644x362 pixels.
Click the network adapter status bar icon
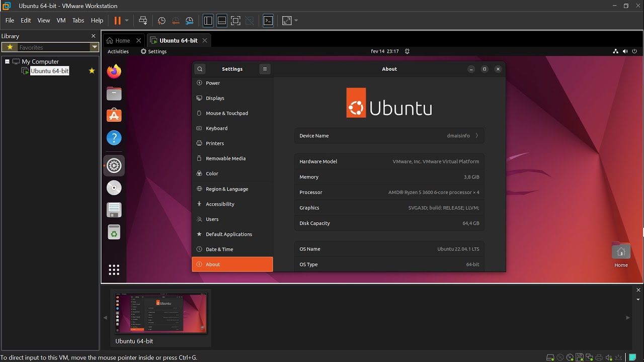[589, 357]
